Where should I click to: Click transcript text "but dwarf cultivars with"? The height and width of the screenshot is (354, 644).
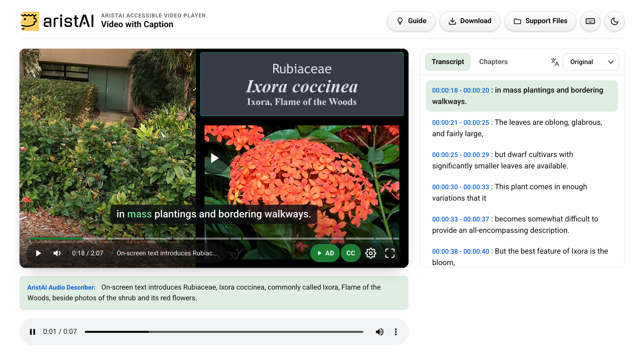(534, 155)
